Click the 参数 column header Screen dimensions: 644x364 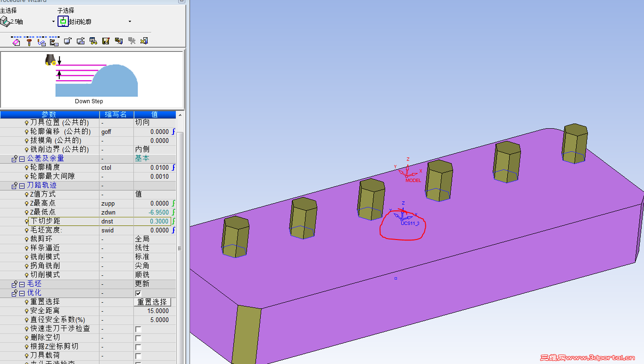[50, 114]
